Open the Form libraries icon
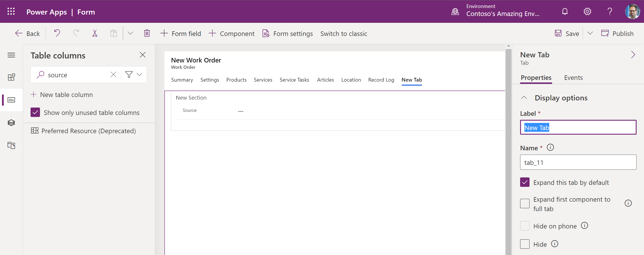Screen dimensions: 644x255 pos(11,145)
